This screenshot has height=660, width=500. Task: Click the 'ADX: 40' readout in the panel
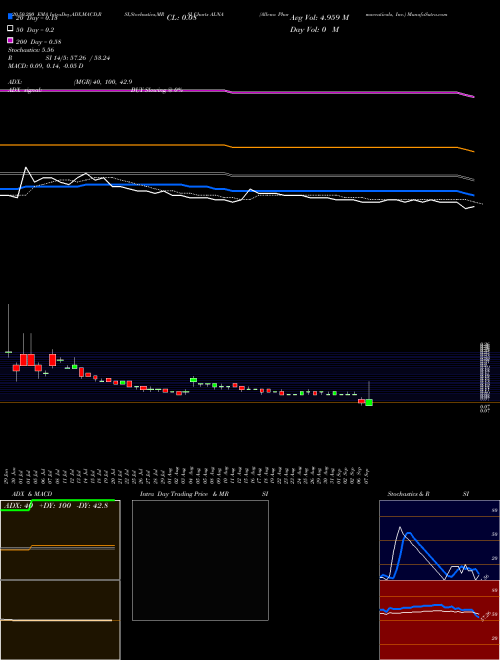point(17,506)
